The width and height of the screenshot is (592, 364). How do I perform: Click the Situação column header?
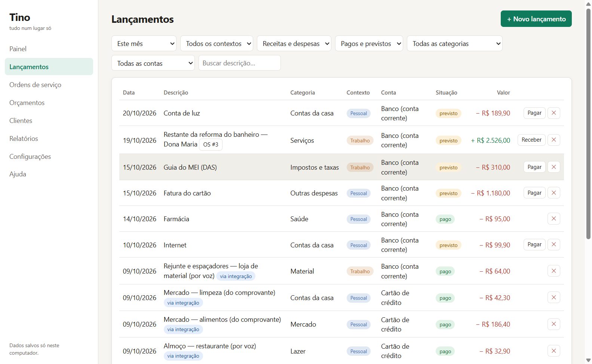446,93
